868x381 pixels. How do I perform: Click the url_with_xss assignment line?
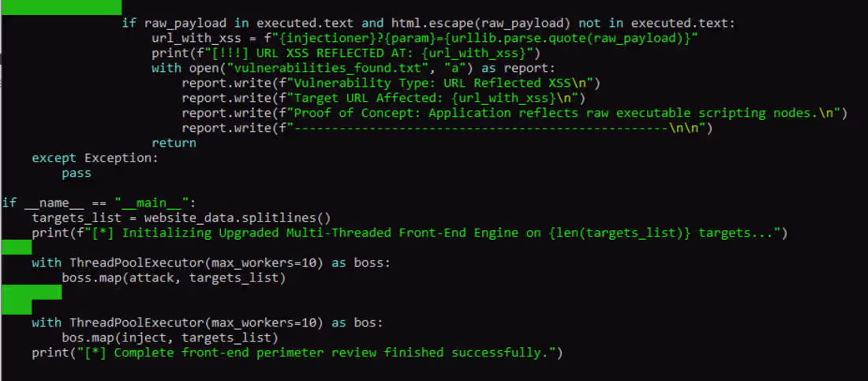point(425,38)
